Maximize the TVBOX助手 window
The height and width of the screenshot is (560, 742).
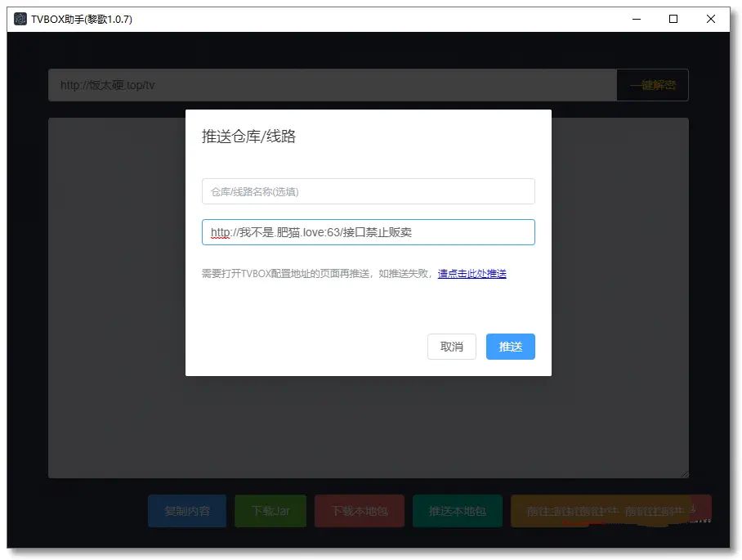673,19
